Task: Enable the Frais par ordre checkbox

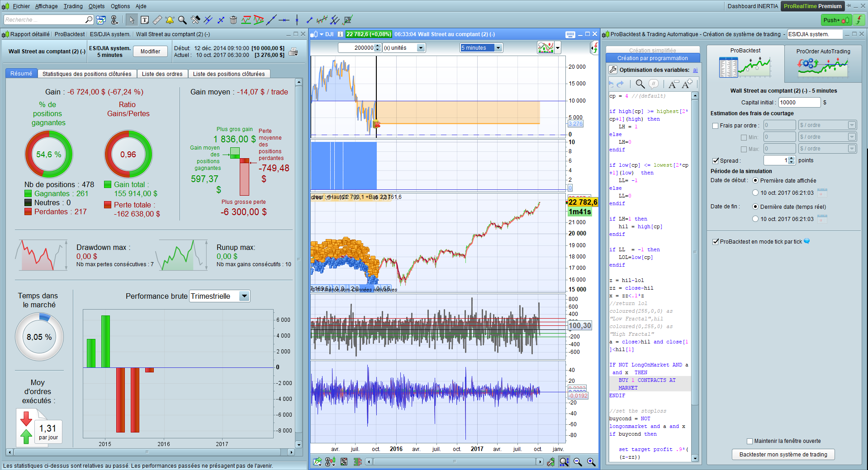Action: (x=715, y=126)
